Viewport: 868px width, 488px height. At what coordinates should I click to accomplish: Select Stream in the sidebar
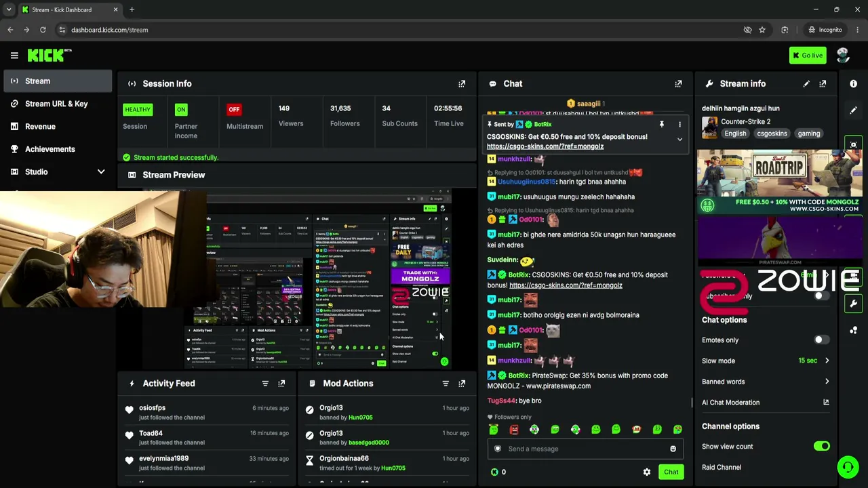pyautogui.click(x=58, y=81)
